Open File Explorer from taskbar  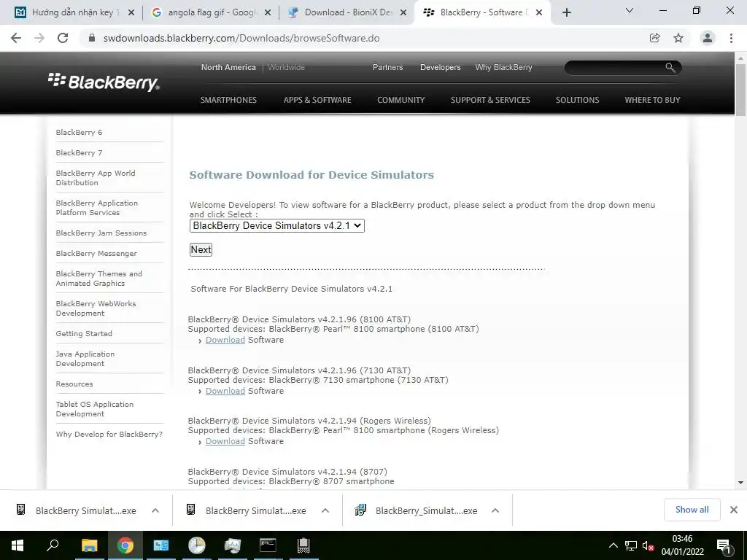pos(89,545)
